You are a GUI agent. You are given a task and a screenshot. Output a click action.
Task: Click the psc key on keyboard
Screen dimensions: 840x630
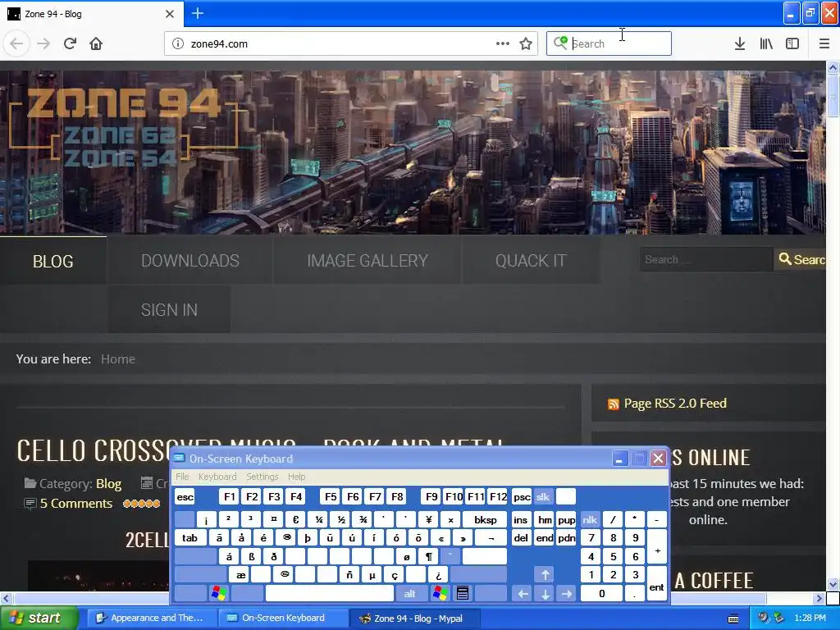tap(521, 496)
